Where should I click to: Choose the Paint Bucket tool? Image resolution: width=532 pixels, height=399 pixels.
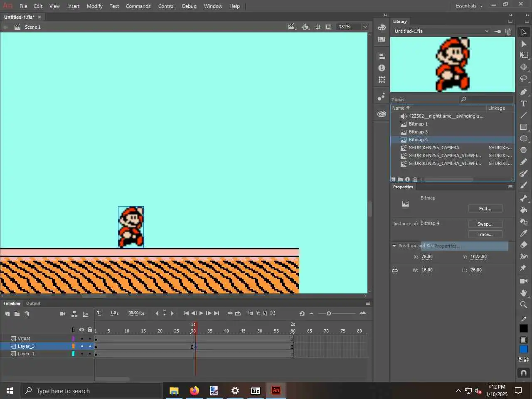[x=524, y=210]
